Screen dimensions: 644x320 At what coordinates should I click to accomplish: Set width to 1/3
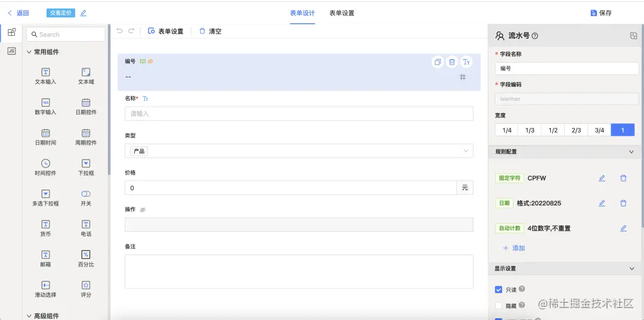530,130
